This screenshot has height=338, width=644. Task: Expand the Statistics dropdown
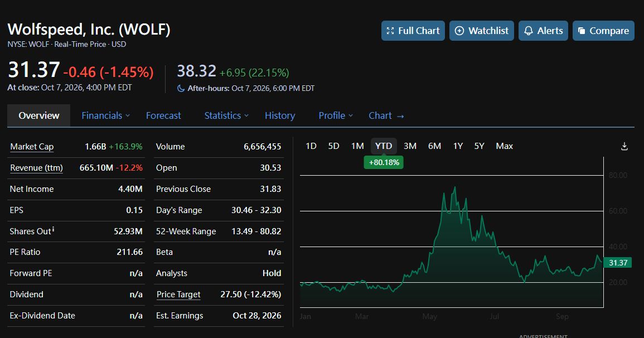tap(226, 115)
